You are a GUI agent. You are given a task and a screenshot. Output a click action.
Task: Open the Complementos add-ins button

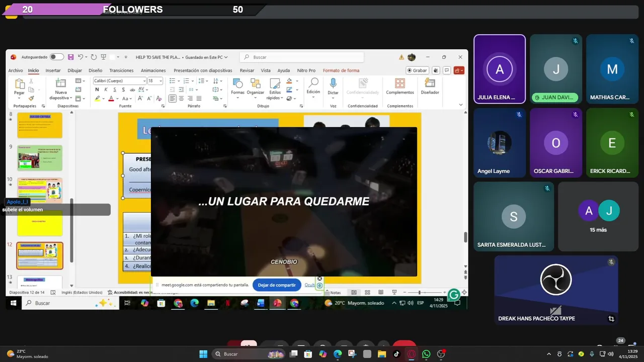click(x=400, y=87)
